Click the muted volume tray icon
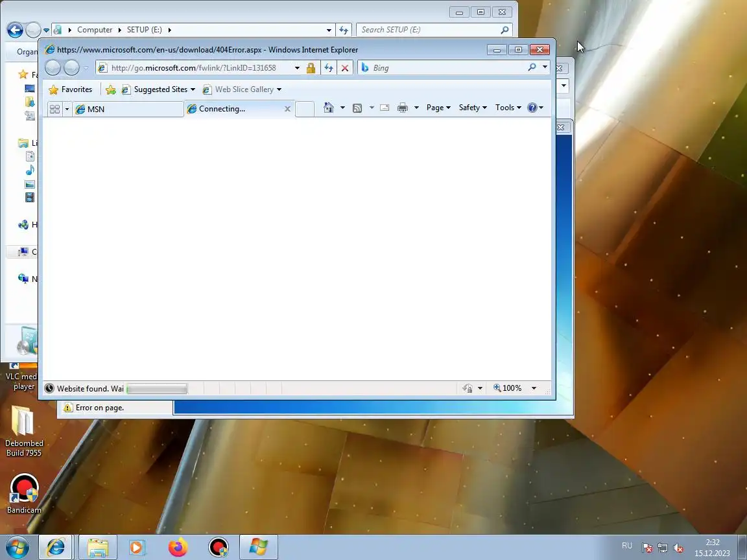 [x=678, y=548]
